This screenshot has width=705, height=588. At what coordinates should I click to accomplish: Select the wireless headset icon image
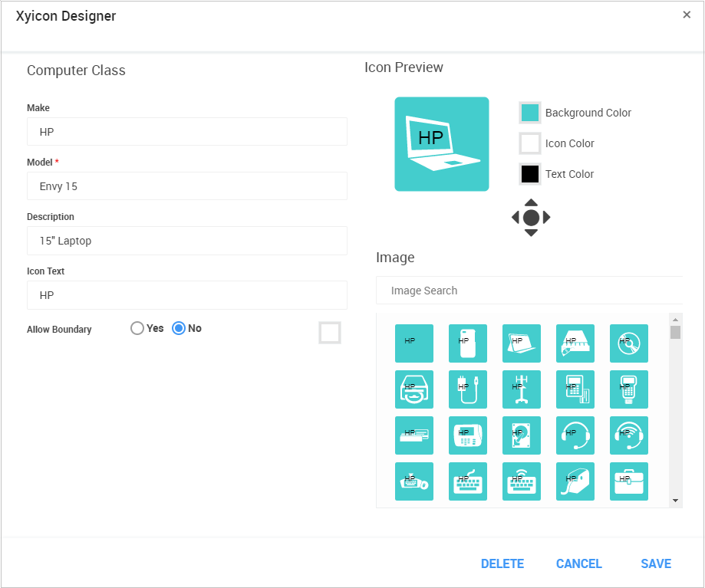pos(628,435)
